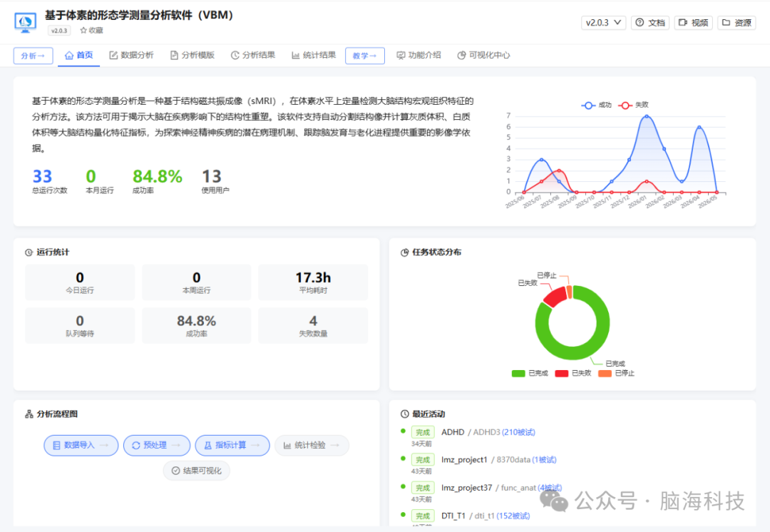This screenshot has width=770, height=532.
Task: Switch to the 首页 home tab
Action: tap(79, 55)
